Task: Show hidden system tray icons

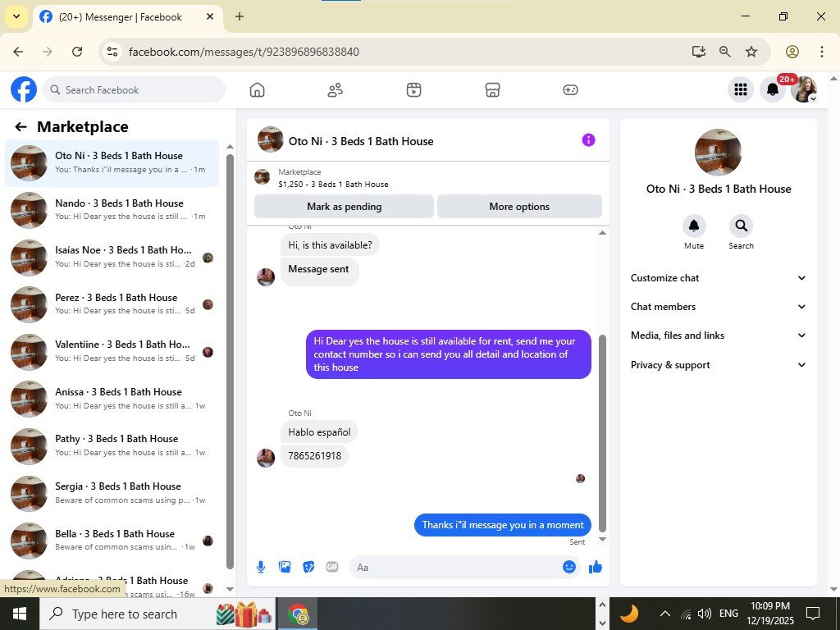Action: point(664,614)
